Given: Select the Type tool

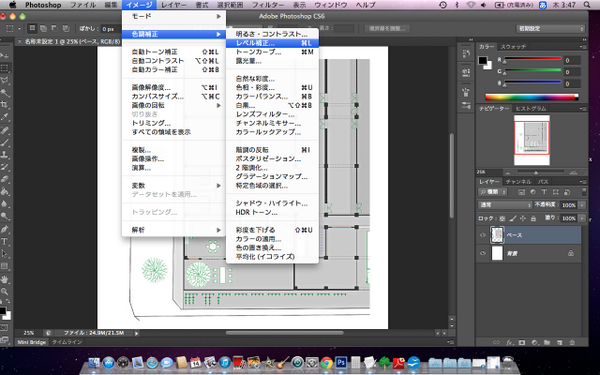Looking at the screenshot, I should tap(5, 241).
